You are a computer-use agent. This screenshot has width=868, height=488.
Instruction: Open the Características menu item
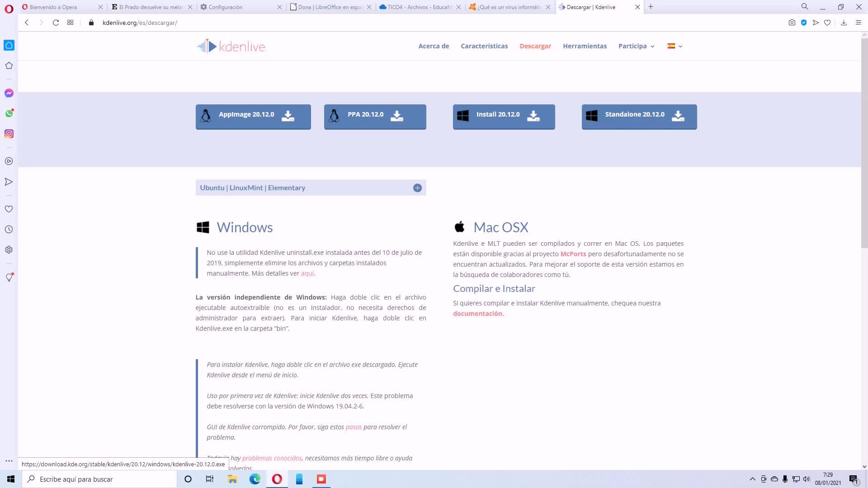pyautogui.click(x=484, y=46)
